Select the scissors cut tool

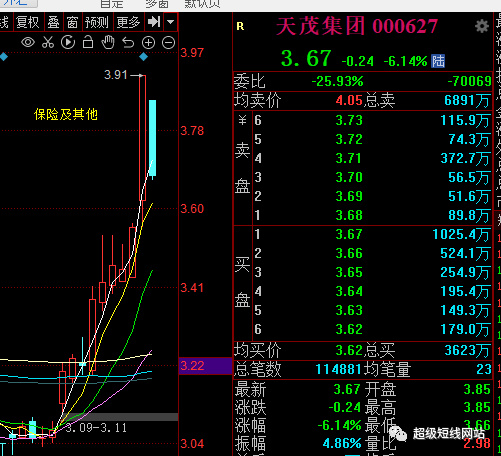[48, 43]
